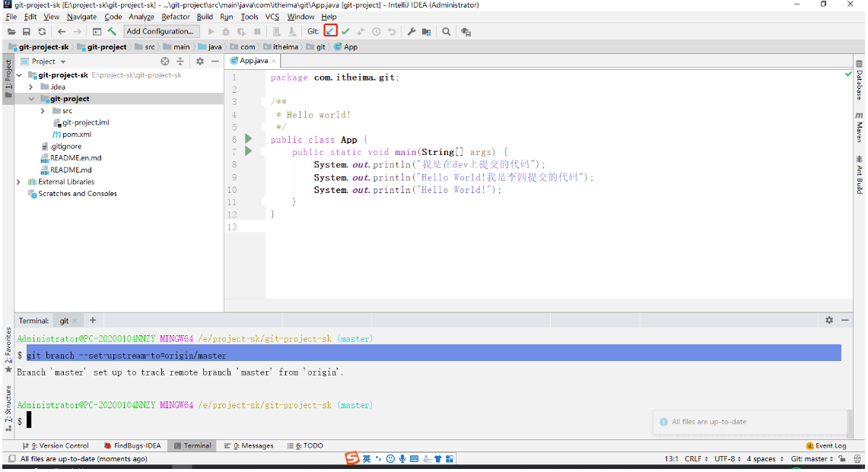This screenshot has height=472, width=868.
Task: Collapse the git-project-sk root node
Action: tap(19, 75)
